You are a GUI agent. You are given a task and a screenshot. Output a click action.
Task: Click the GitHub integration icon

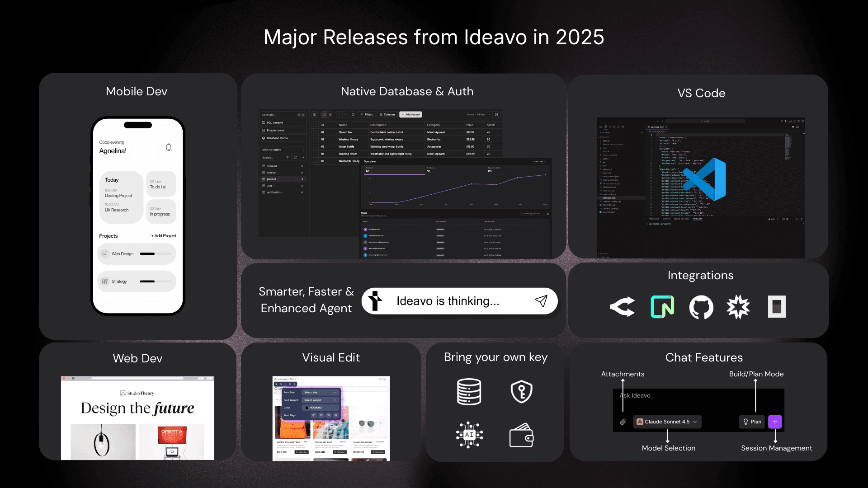[701, 307]
